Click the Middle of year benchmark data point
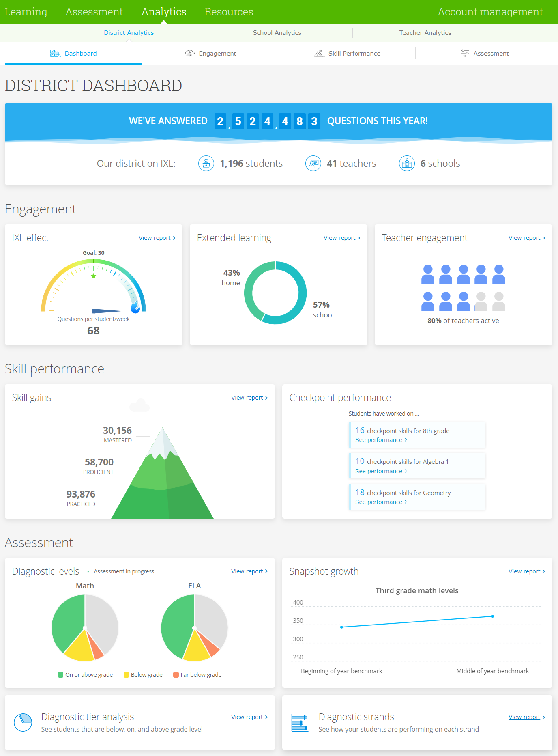The height and width of the screenshot is (756, 558). [493, 616]
